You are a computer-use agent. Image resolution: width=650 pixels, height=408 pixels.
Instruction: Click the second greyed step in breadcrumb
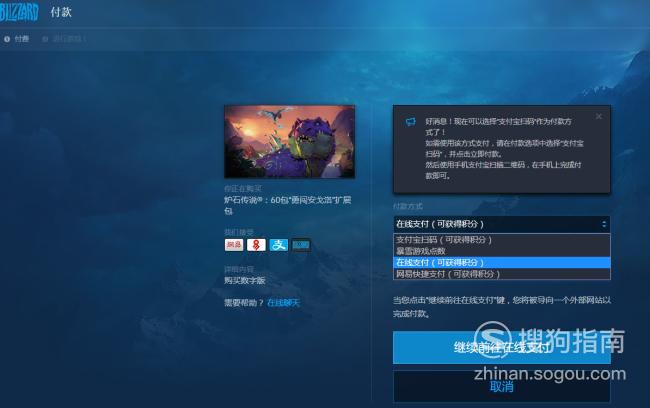[65, 39]
